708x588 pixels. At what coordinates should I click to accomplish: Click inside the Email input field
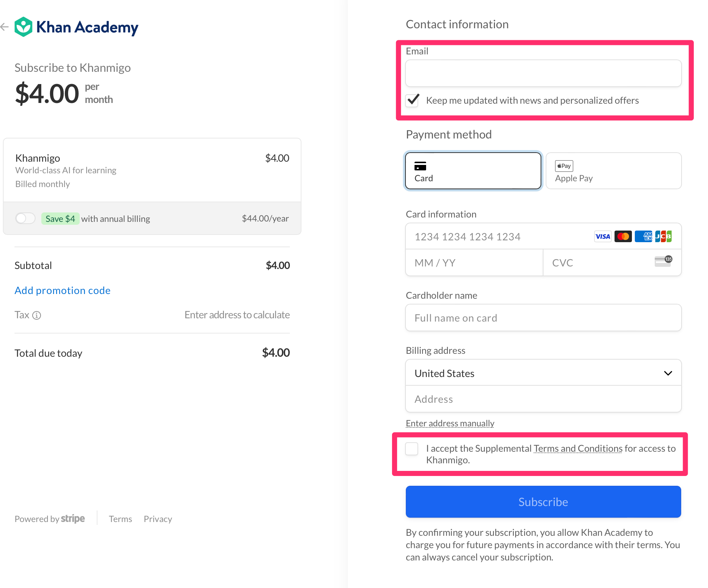pyautogui.click(x=543, y=73)
